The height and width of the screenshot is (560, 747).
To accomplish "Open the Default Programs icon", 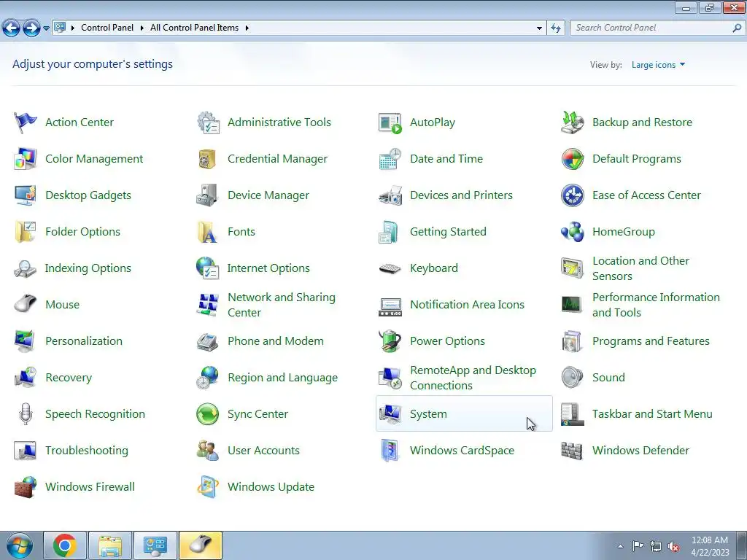I will (572, 159).
